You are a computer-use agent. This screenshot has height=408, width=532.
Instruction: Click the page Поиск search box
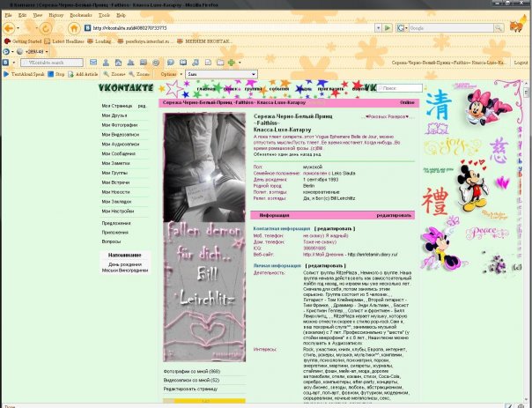pyautogui.click(x=399, y=88)
